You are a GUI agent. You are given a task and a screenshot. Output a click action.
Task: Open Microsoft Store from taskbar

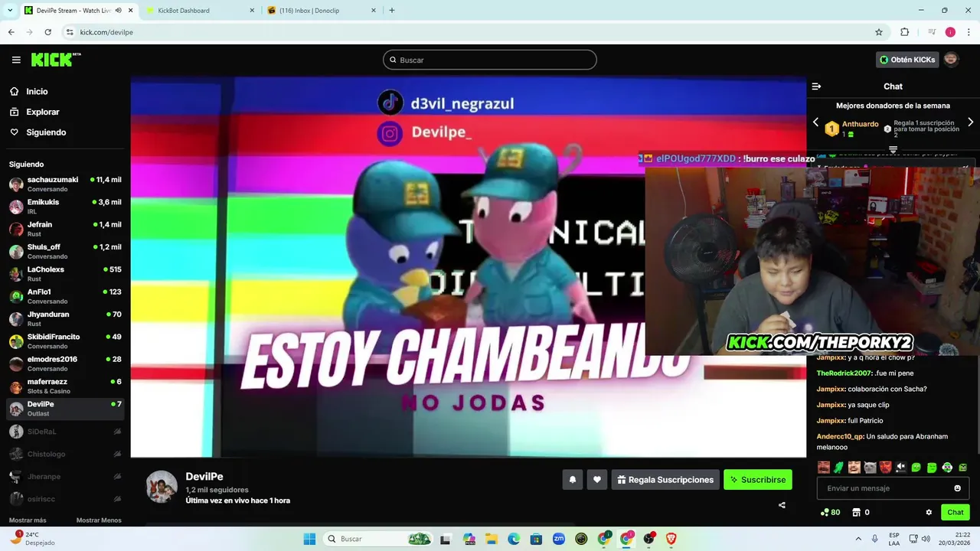pyautogui.click(x=537, y=539)
